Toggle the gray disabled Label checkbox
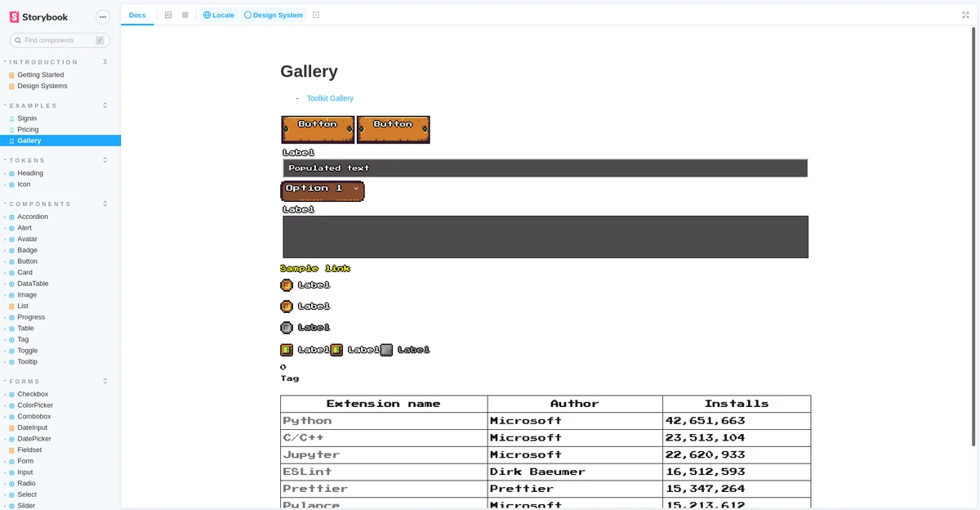 tap(287, 328)
